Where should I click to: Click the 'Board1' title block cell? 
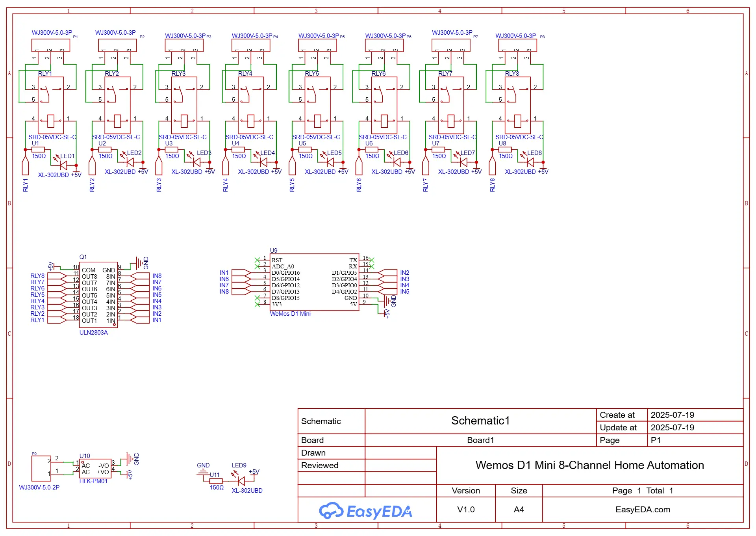coord(480,440)
